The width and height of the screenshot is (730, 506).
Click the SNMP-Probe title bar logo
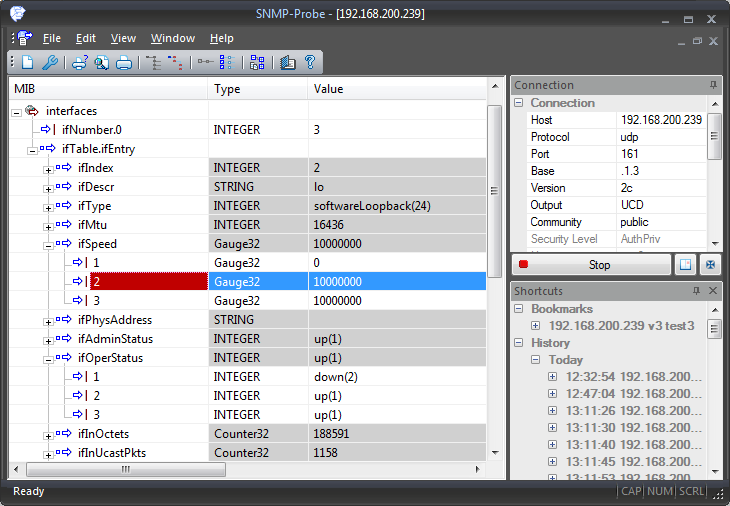17,13
